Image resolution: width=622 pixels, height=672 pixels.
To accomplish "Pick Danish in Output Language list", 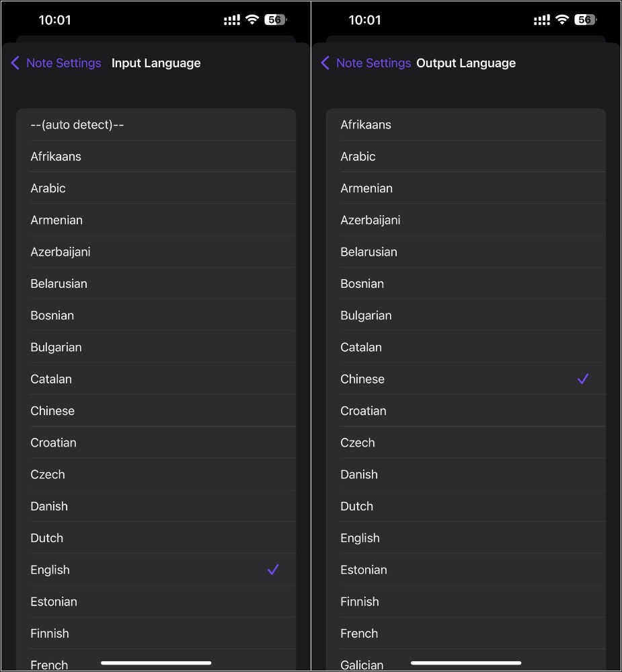I will pos(359,474).
